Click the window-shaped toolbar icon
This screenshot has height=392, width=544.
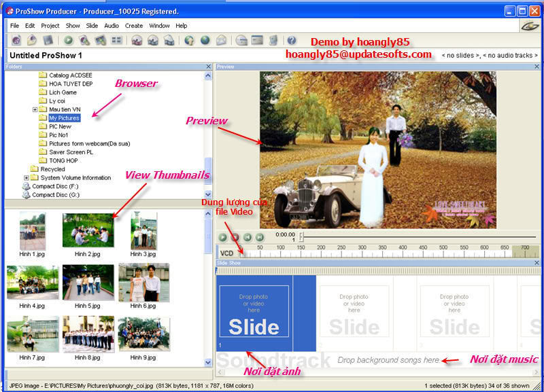point(257,41)
